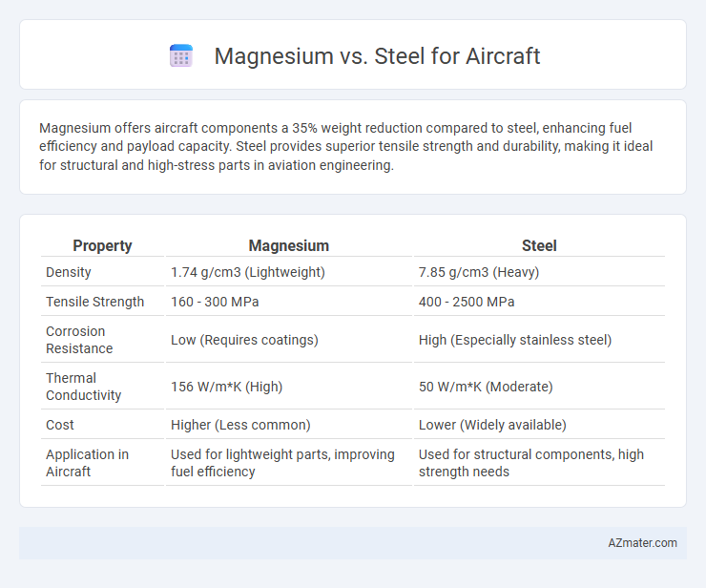Click the 'Steel' column header

(x=539, y=245)
